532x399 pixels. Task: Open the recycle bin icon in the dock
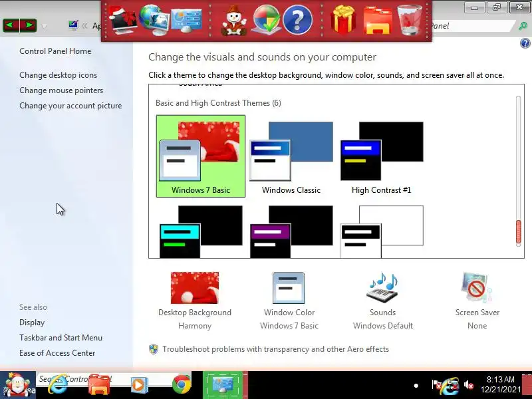click(410, 21)
